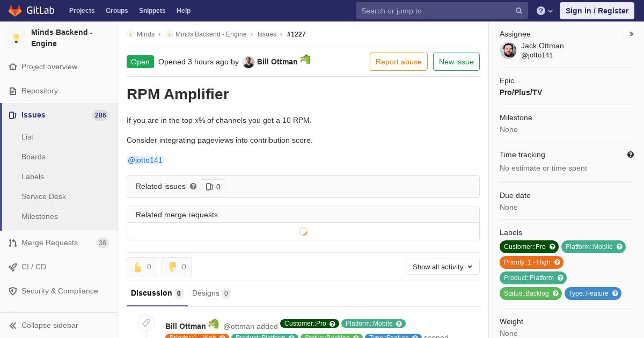
Task: Click the CI / CD rocket icon
Action: (13, 267)
